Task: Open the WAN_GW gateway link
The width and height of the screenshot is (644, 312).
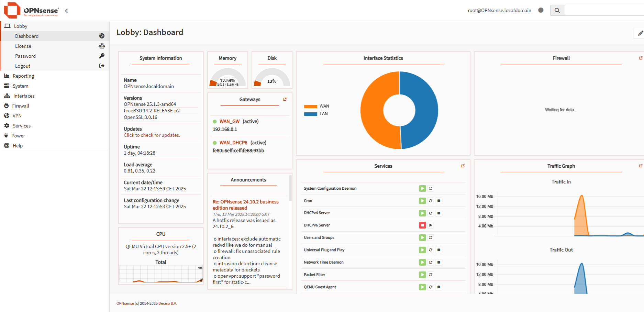Action: [230, 121]
